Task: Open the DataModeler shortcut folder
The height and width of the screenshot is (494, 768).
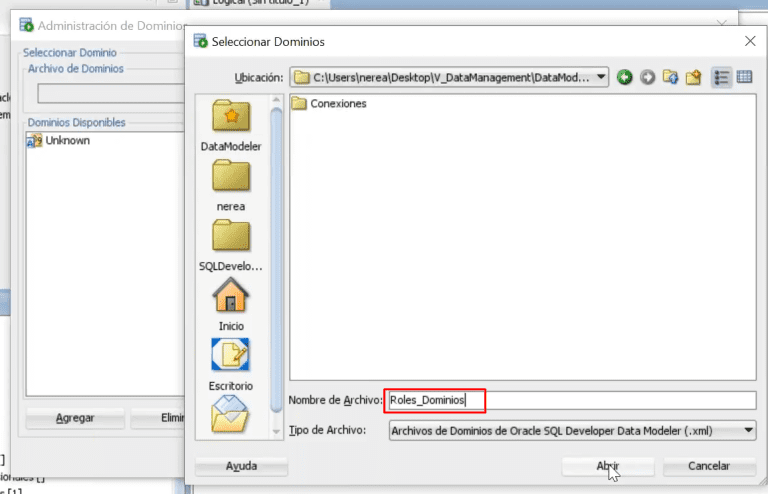Action: [231, 125]
